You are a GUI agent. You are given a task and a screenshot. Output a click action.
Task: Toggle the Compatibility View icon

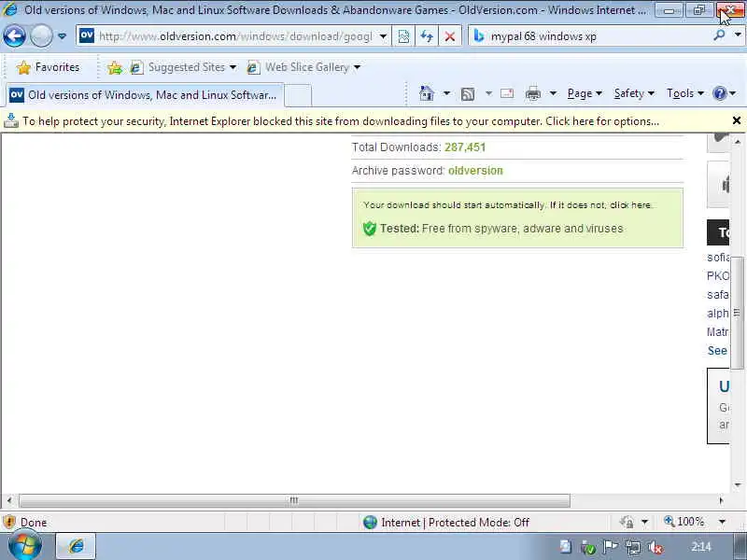tap(403, 36)
